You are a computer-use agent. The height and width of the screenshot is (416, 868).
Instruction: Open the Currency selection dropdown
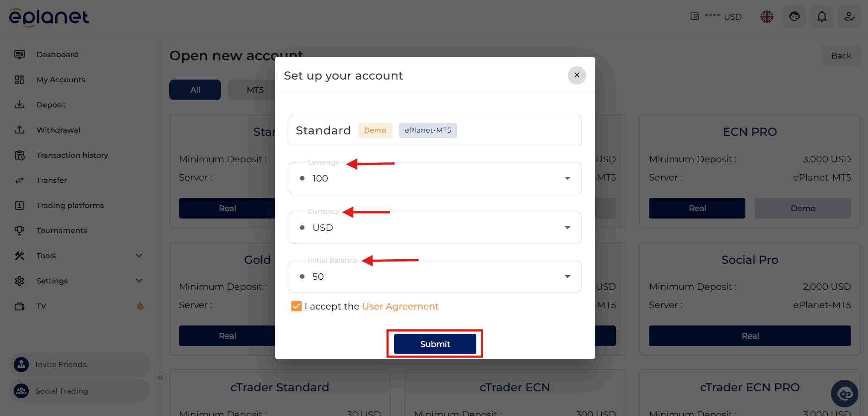567,227
